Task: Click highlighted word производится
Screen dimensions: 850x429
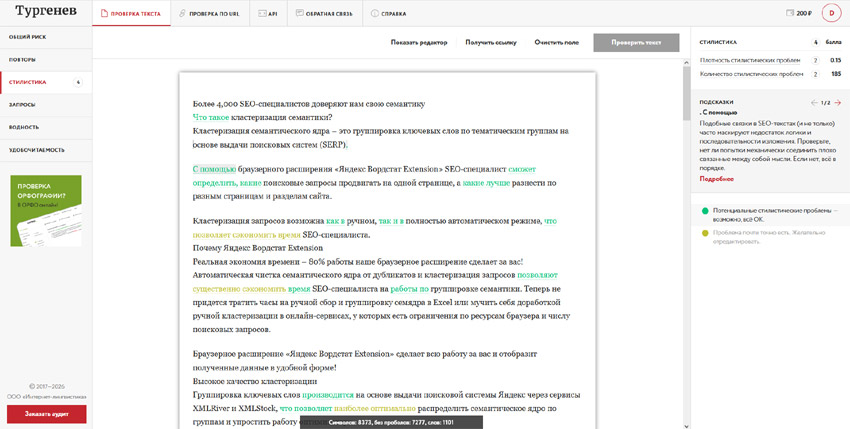Action: coord(328,395)
